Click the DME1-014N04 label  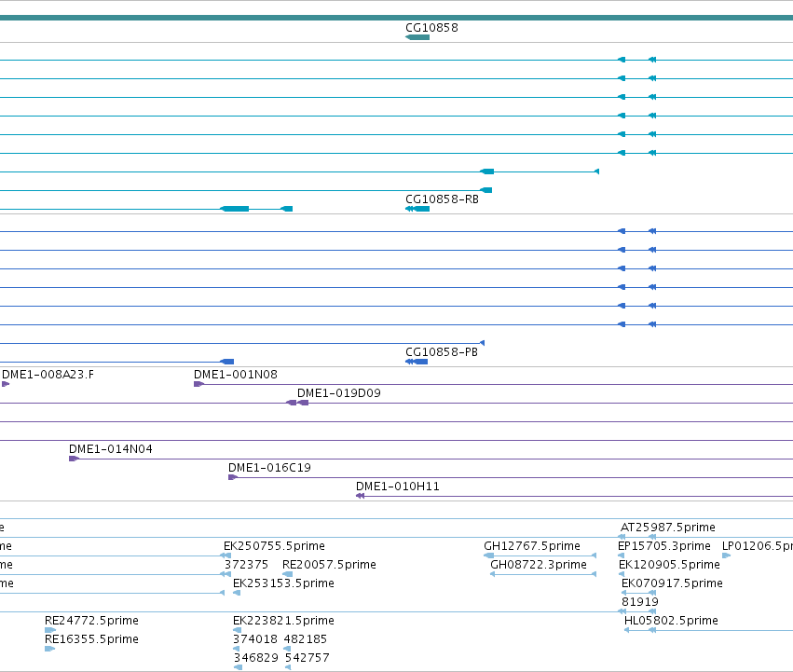[x=110, y=449]
